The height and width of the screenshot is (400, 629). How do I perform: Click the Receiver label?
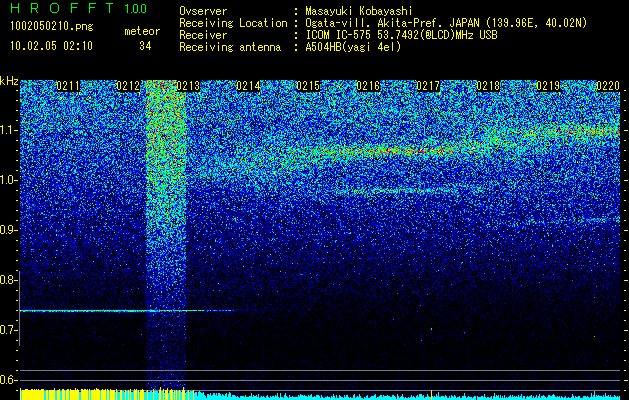(203, 35)
